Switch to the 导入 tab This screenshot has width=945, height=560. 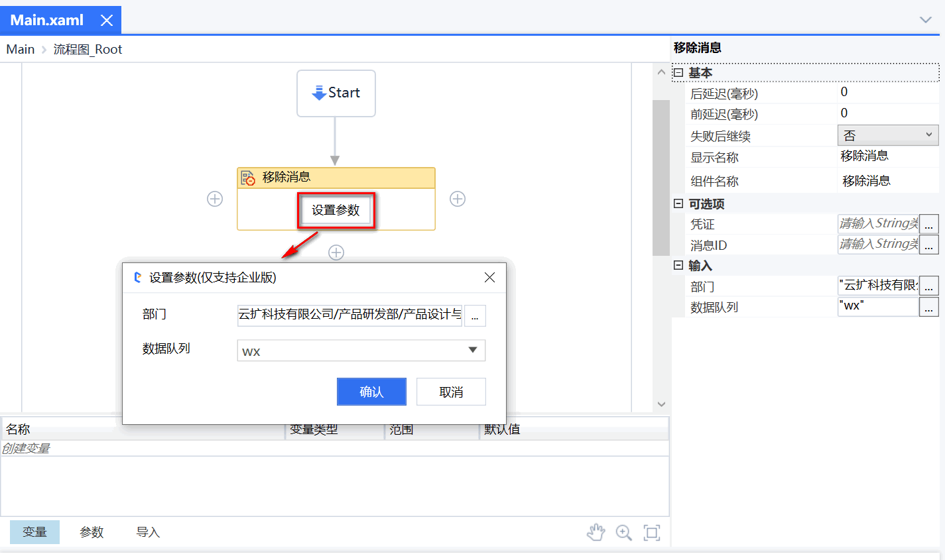(148, 532)
